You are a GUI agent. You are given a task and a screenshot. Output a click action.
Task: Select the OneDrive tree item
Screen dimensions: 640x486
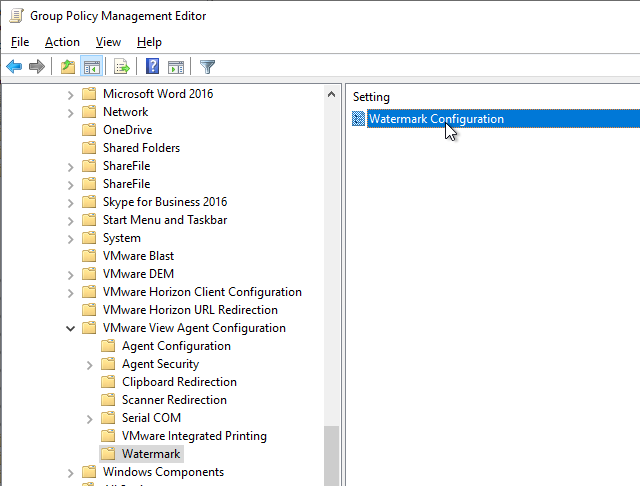coord(128,130)
